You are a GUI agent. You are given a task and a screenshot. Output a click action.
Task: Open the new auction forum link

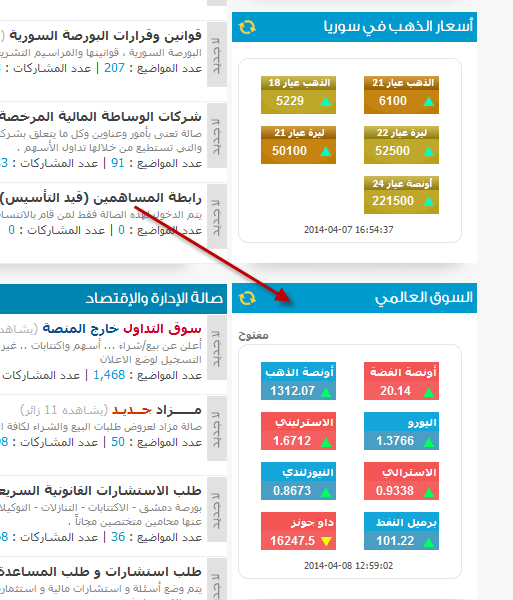pos(156,410)
